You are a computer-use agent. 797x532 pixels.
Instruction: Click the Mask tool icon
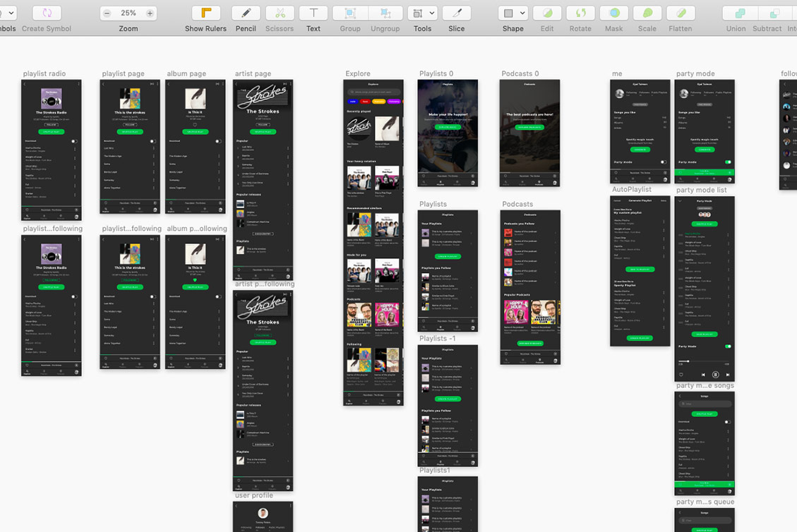613,13
